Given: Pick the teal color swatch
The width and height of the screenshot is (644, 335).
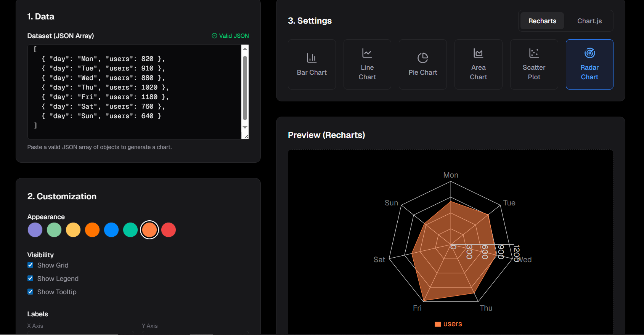Looking at the screenshot, I should (130, 230).
